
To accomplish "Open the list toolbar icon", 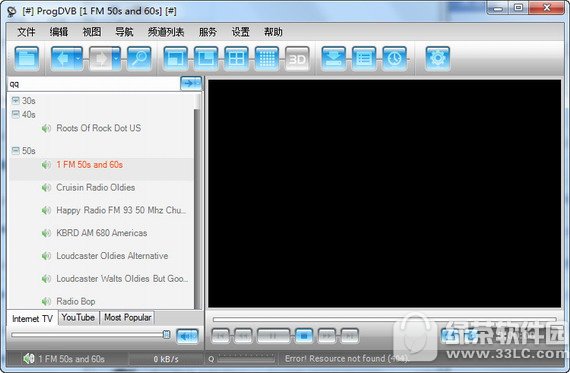I will coord(364,59).
